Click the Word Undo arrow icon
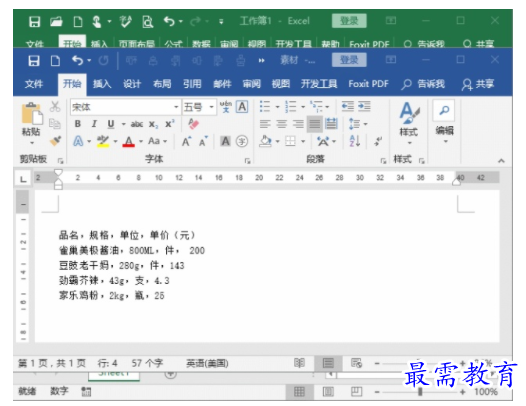This screenshot has width=526, height=406. coord(77,60)
